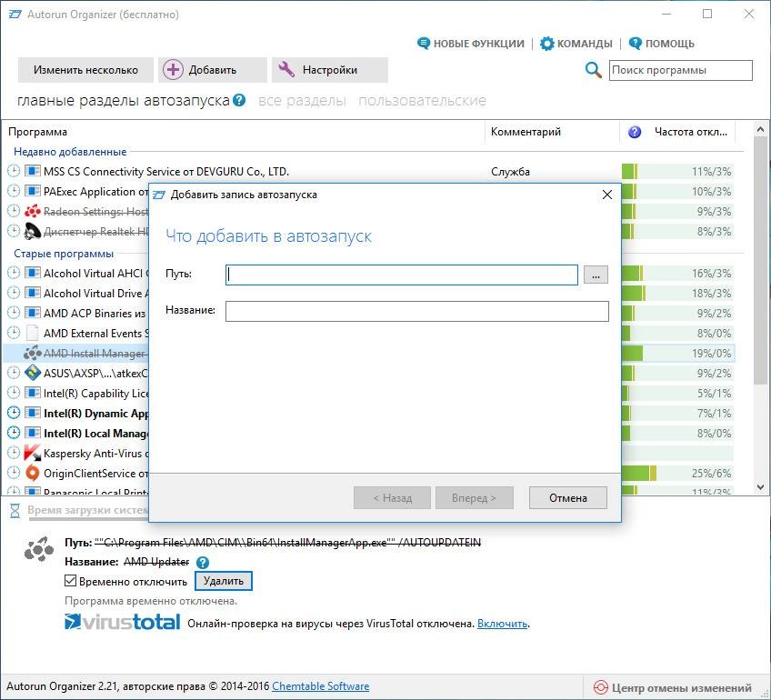Click the Название input field in dialog

[417, 311]
